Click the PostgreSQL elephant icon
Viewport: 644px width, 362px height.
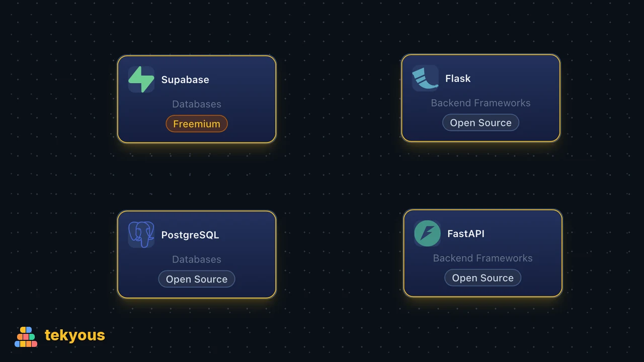[x=141, y=235]
